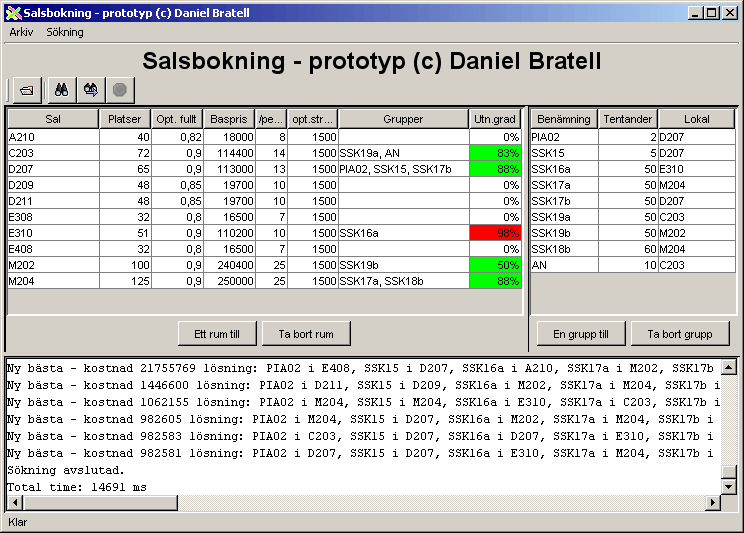
Task: Click the log's horizontal scrollbar right arrow
Action: pyautogui.click(x=713, y=502)
